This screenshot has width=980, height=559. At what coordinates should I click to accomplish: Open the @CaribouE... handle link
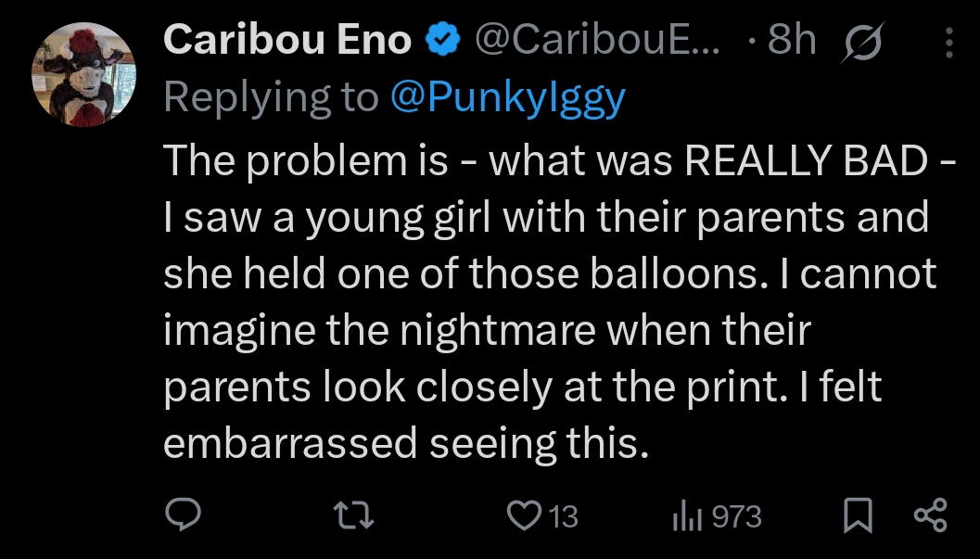click(597, 39)
